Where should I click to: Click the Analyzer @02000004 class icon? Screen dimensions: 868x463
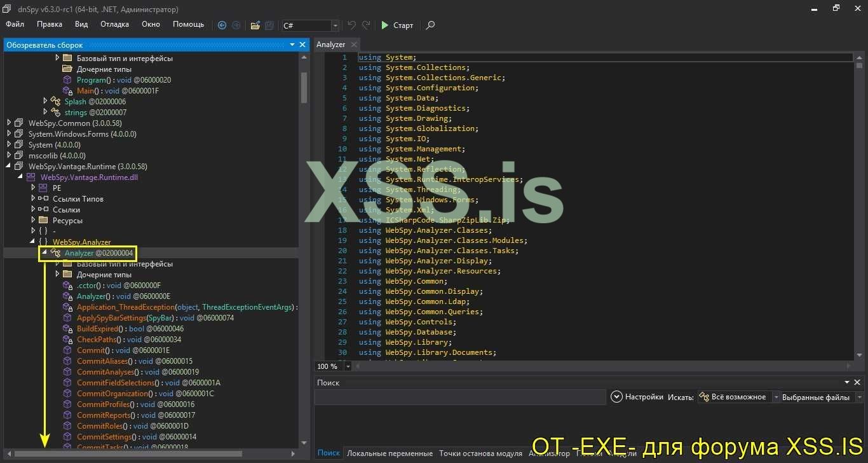click(56, 253)
